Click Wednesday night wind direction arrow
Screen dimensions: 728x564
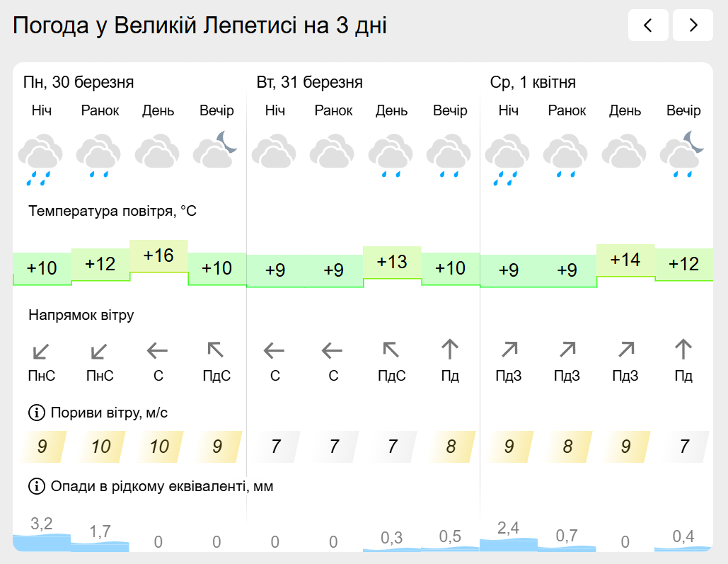pyautogui.click(x=508, y=350)
